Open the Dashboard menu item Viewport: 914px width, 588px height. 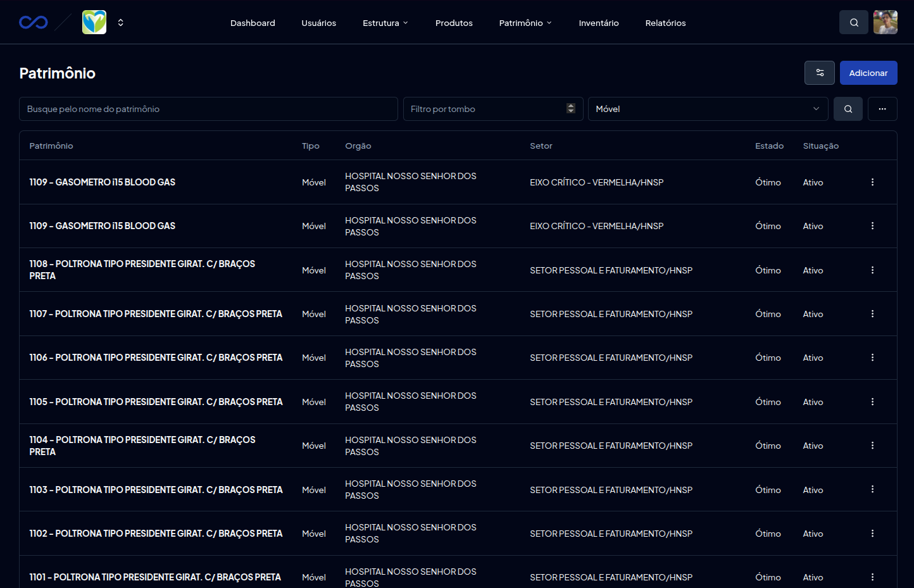pyautogui.click(x=253, y=23)
